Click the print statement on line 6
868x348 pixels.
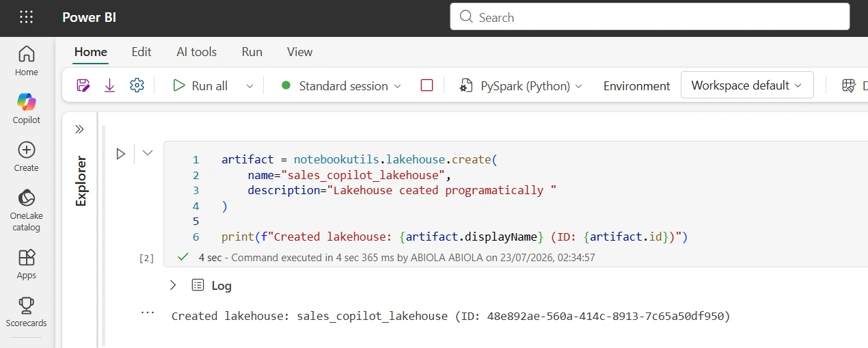tap(454, 237)
